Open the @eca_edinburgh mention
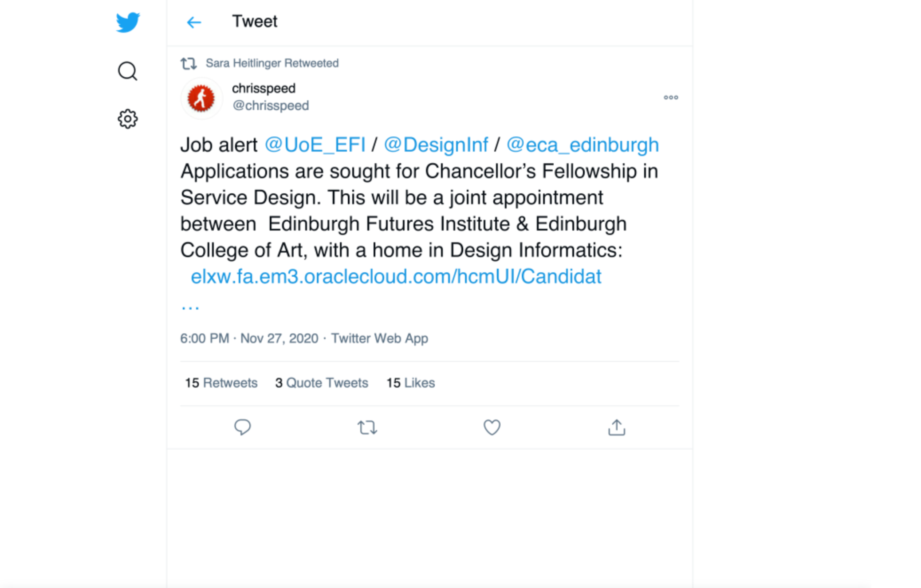Image resolution: width=921 pixels, height=588 pixels. coord(583,144)
